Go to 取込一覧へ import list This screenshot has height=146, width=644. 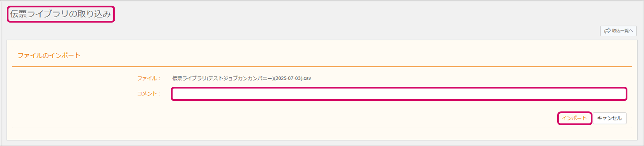(x=618, y=31)
